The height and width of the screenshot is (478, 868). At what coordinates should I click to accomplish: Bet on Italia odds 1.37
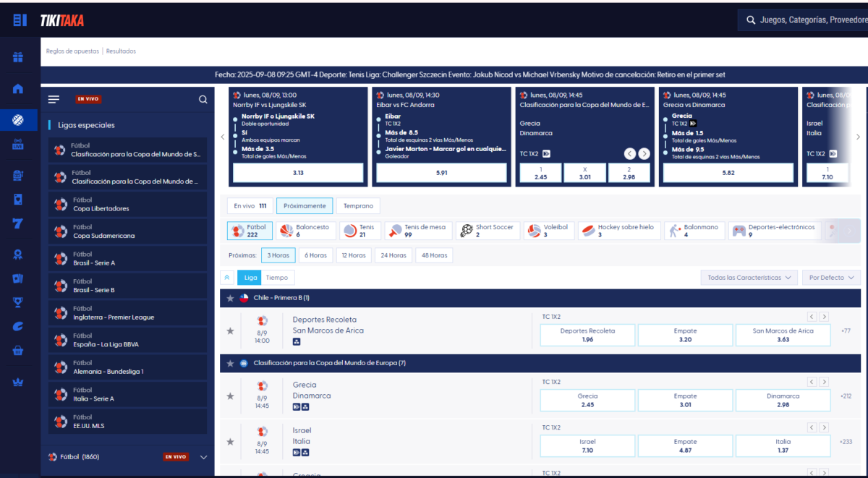click(783, 445)
